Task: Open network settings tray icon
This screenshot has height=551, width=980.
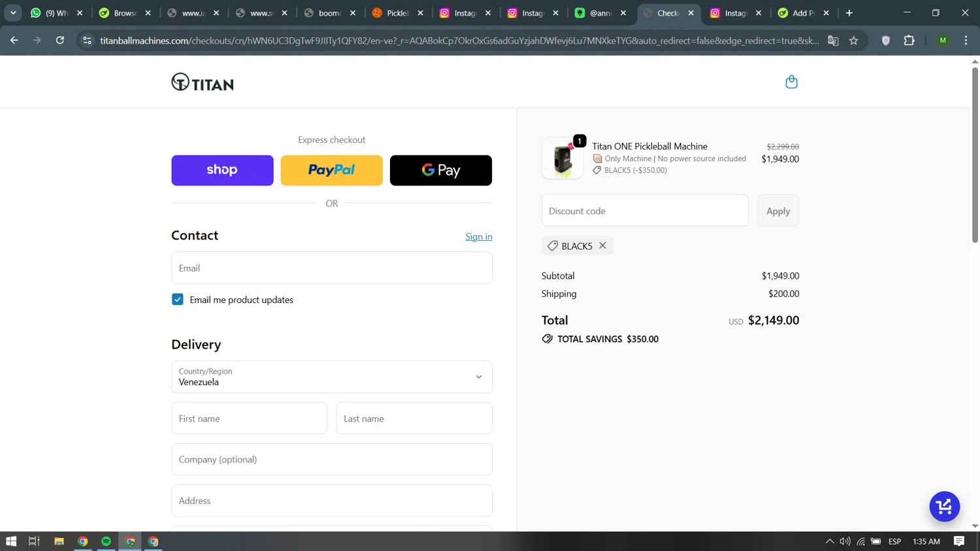Action: point(861,541)
